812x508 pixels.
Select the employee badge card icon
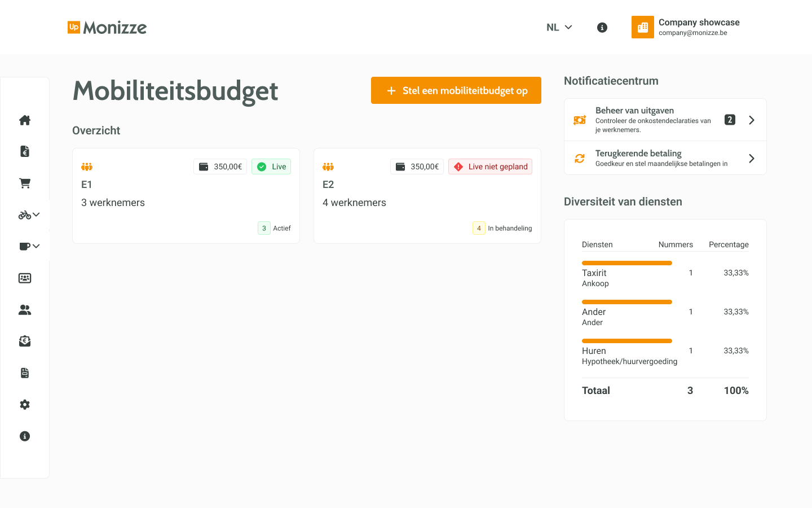click(x=24, y=278)
